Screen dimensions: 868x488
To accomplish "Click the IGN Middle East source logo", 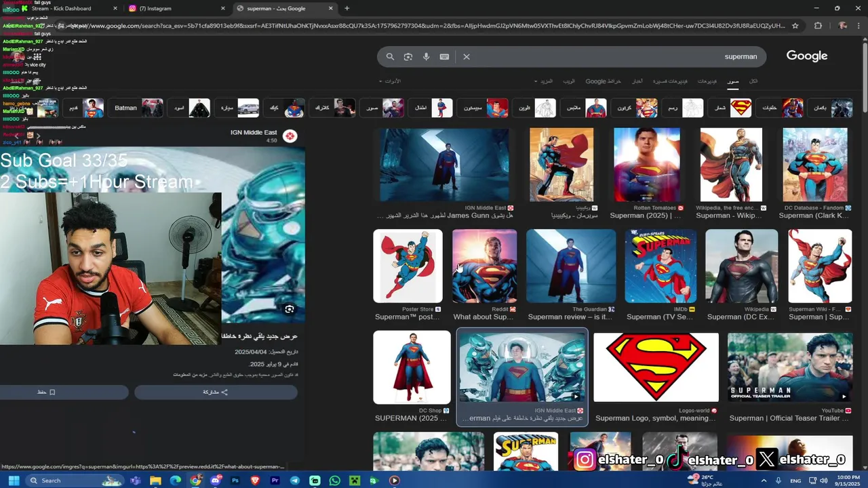I will [290, 136].
